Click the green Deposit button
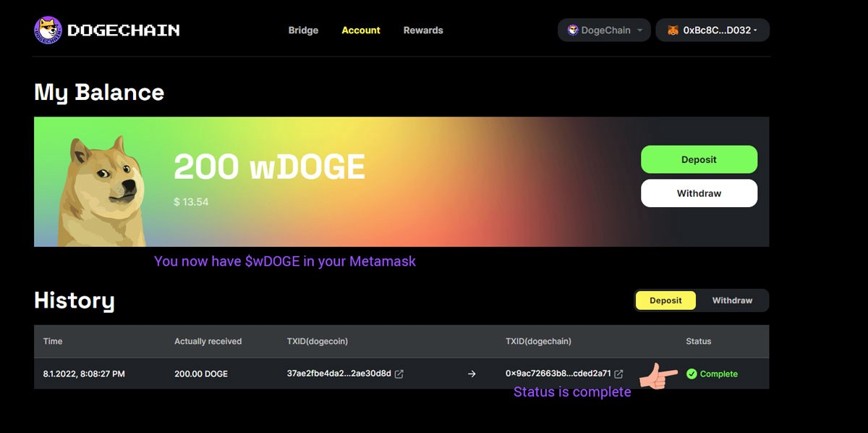Viewport: 868px width, 433px height. [699, 159]
